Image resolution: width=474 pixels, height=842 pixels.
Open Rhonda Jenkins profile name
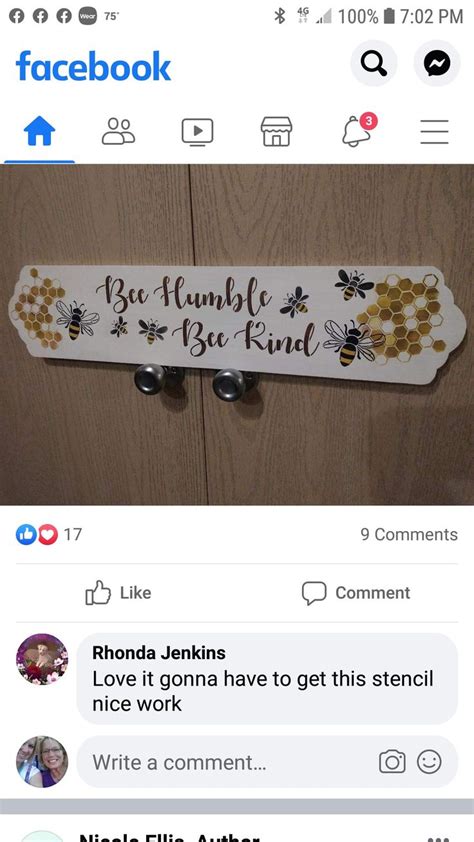159,653
